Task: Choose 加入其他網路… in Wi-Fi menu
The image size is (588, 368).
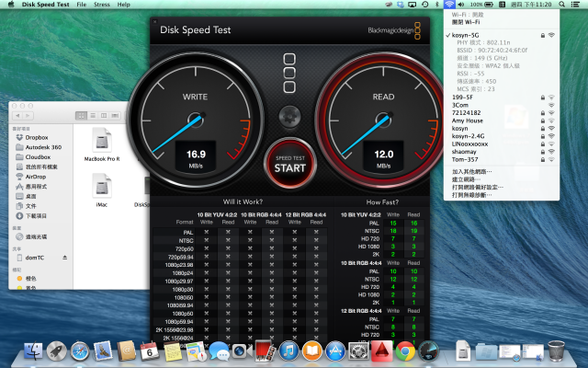Action: pos(502,172)
